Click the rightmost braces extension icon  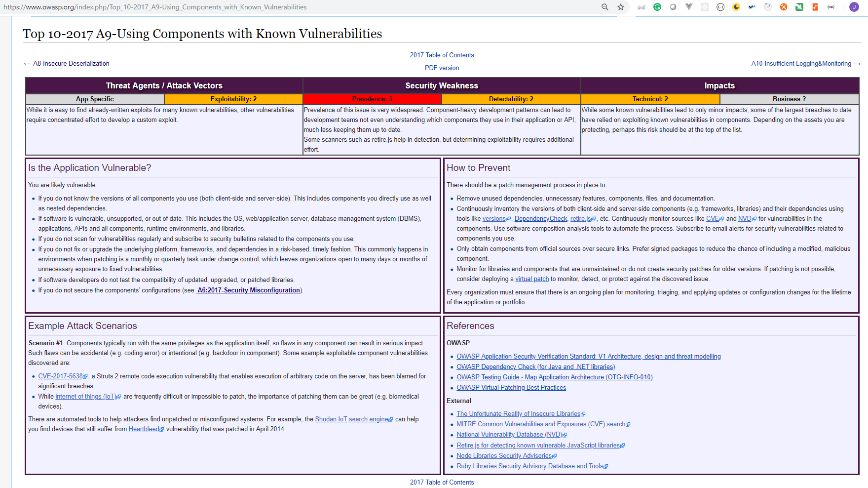coord(831,7)
